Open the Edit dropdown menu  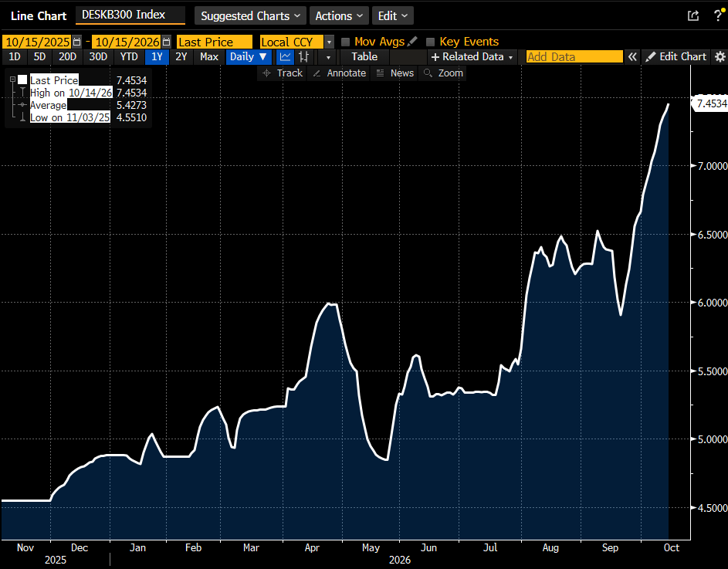click(x=393, y=15)
